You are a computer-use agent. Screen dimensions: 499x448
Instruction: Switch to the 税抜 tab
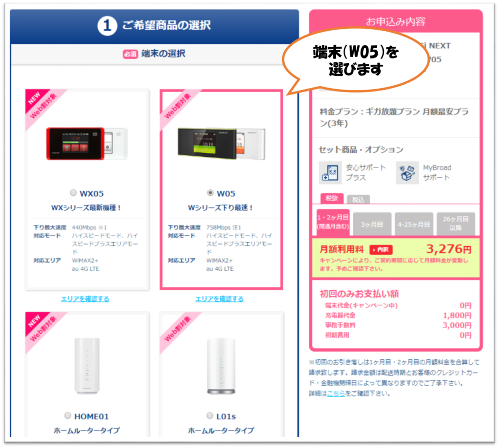point(331,198)
